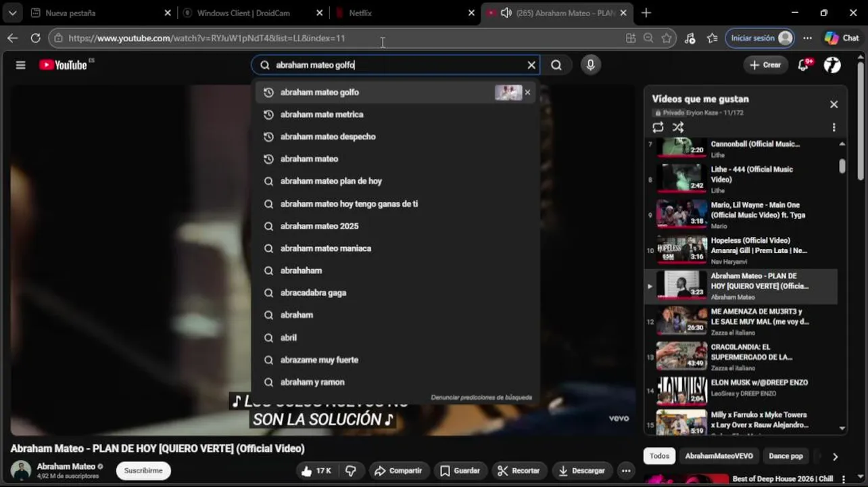The height and width of the screenshot is (487, 868).
Task: Select suggestion abraham mate metrica
Action: click(x=395, y=114)
